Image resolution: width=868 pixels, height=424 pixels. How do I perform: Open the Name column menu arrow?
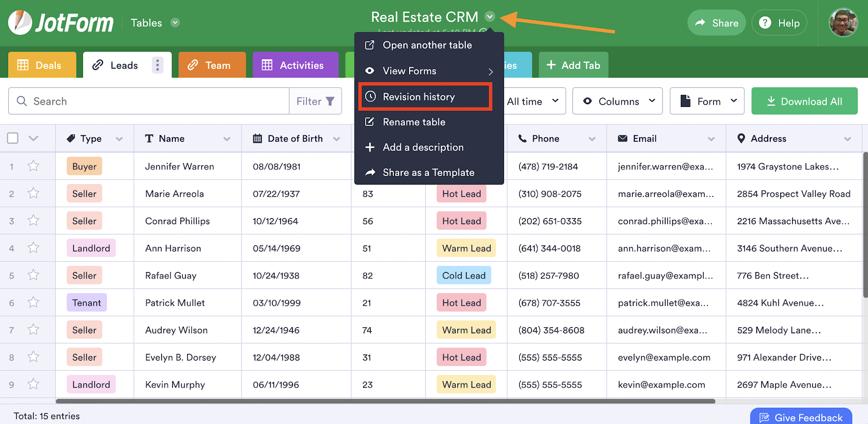(x=227, y=139)
